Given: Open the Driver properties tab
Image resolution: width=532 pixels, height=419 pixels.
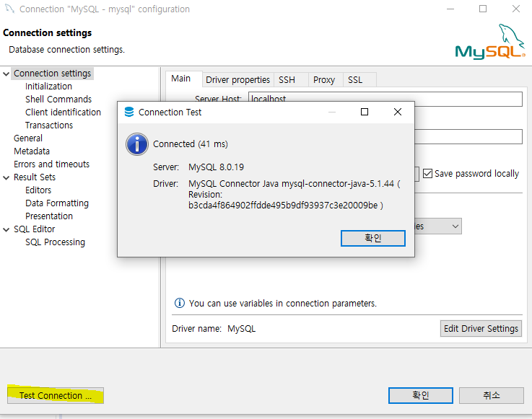Looking at the screenshot, I should pyautogui.click(x=237, y=80).
